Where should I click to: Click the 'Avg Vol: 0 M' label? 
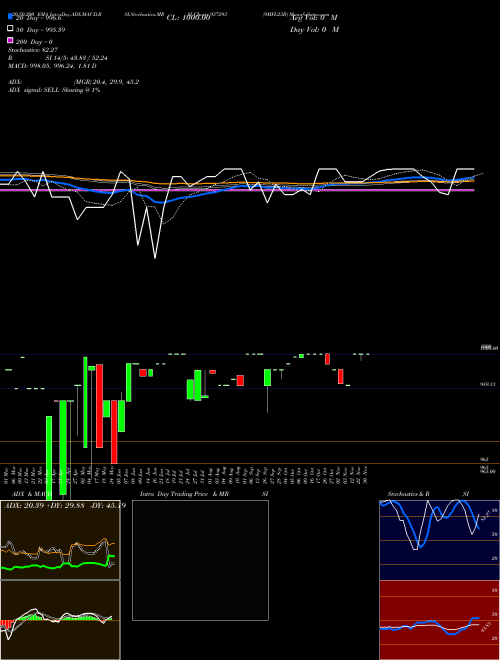[x=314, y=18]
